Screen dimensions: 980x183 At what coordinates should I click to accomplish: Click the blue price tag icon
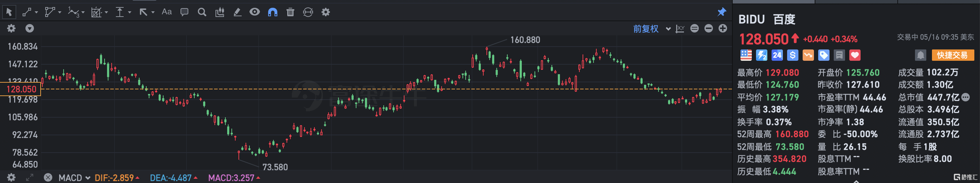tap(823, 55)
